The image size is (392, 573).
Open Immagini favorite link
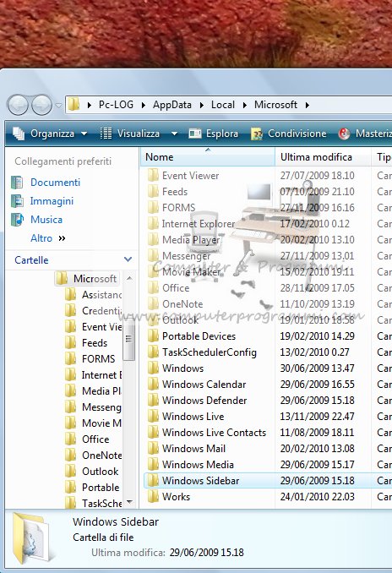(x=52, y=201)
